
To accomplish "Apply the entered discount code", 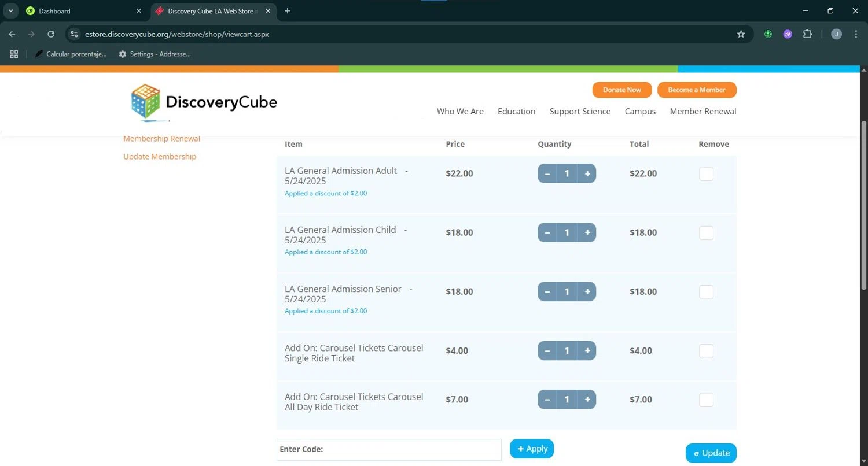I will tap(532, 449).
